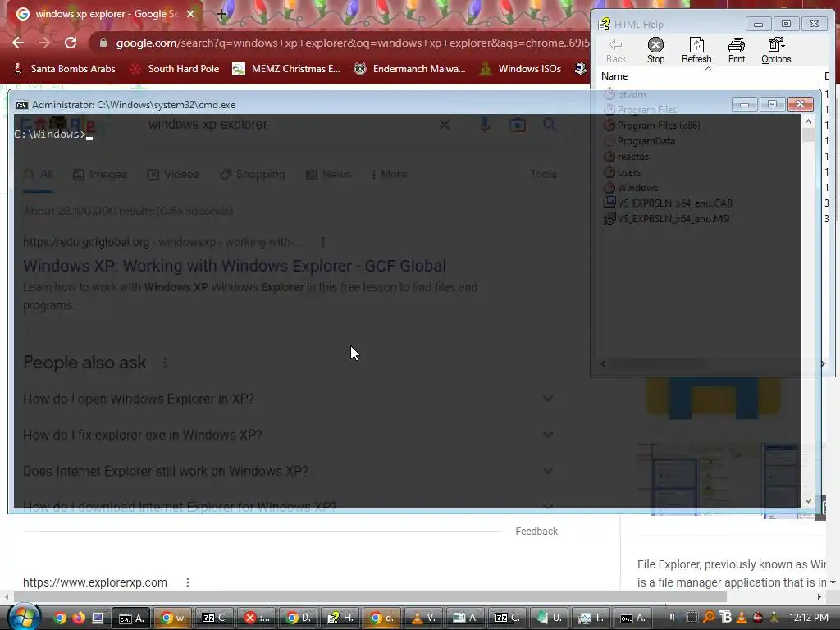The width and height of the screenshot is (840, 630).
Task: Click Chrome horizontal scrollbar right arrow
Action: (819, 597)
